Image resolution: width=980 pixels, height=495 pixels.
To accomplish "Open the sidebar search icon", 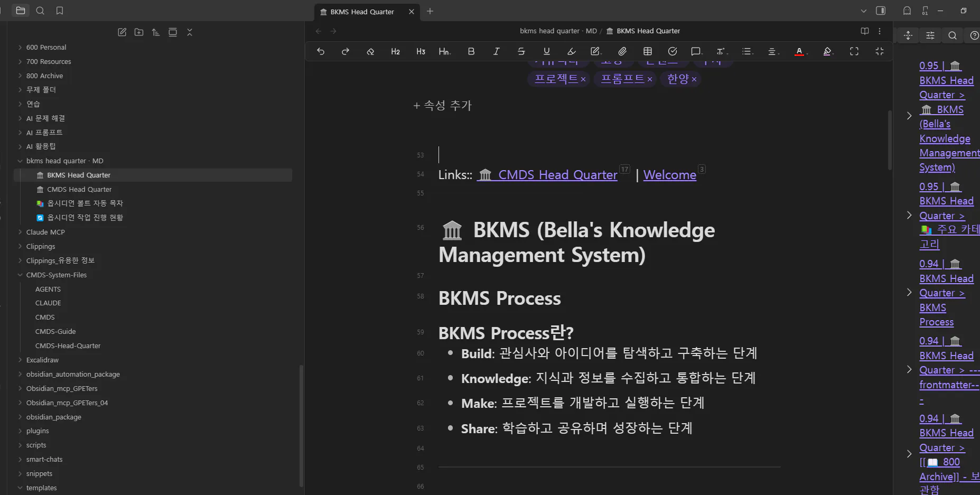I will [40, 11].
